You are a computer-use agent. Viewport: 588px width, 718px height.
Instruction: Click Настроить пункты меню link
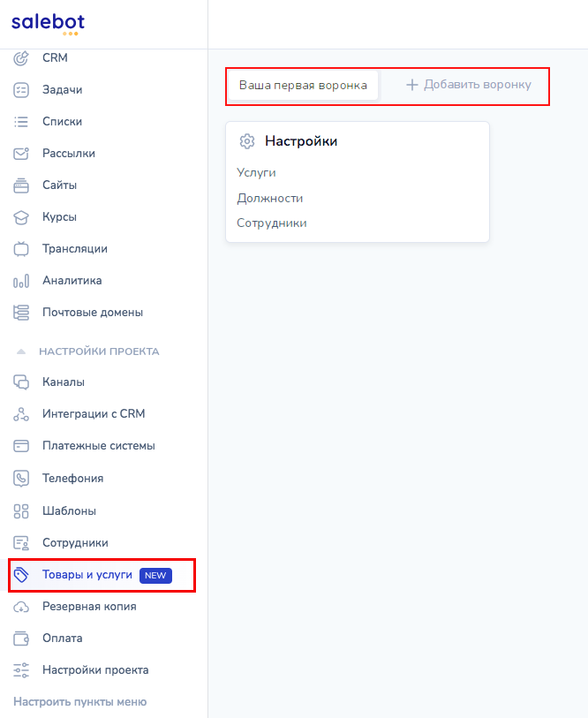79,702
